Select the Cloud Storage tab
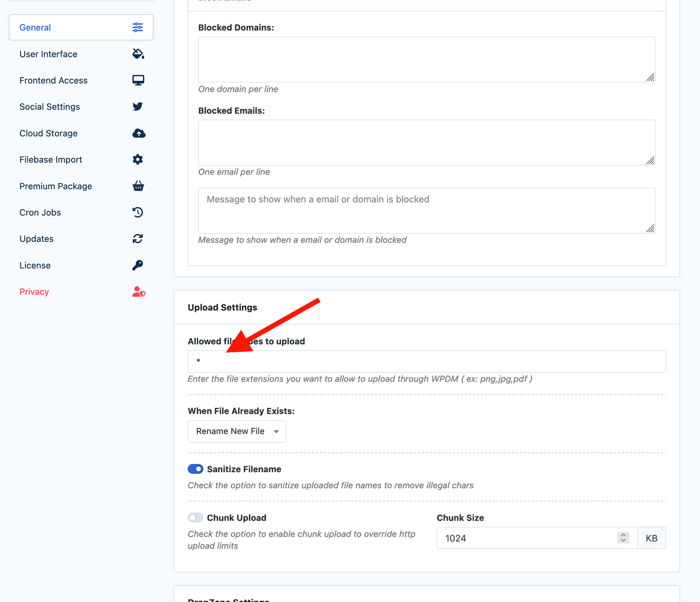This screenshot has height=602, width=700. pos(81,133)
